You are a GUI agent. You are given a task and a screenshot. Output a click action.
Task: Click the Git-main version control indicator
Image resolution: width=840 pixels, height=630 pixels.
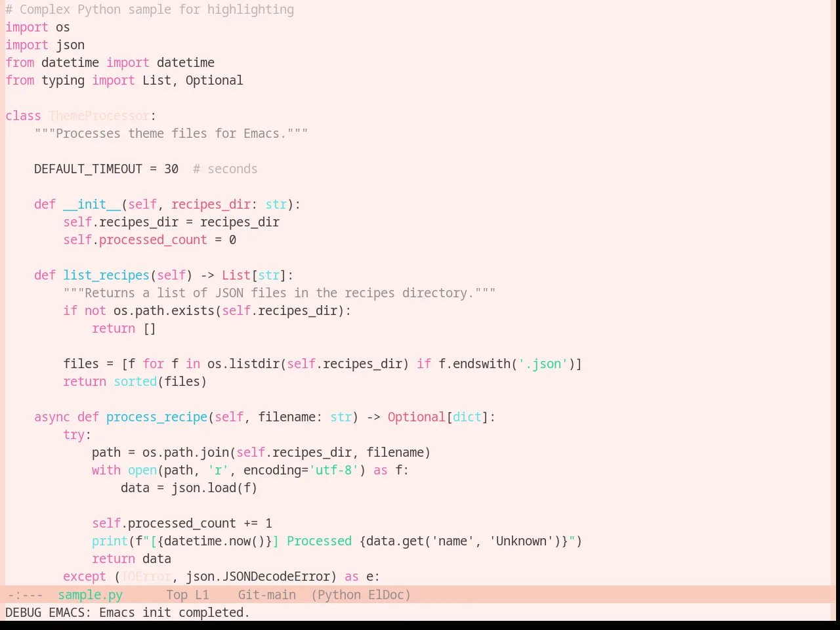pyautogui.click(x=266, y=595)
